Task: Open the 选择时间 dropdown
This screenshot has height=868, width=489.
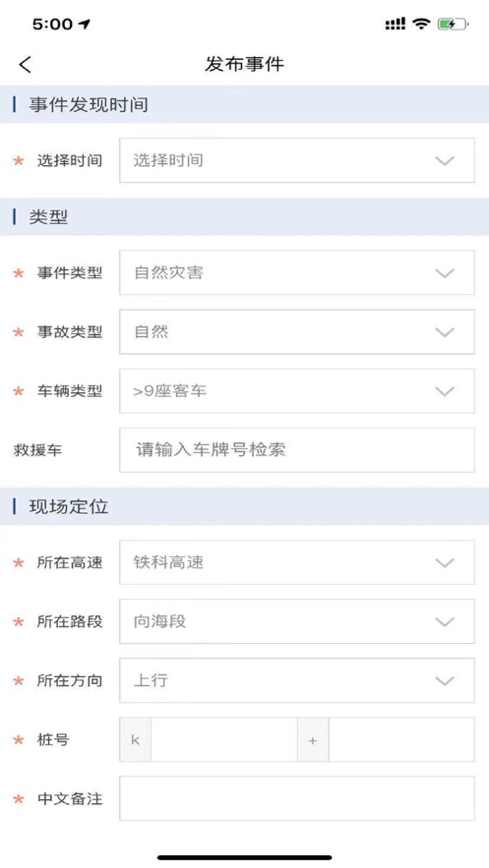Action: [x=297, y=160]
